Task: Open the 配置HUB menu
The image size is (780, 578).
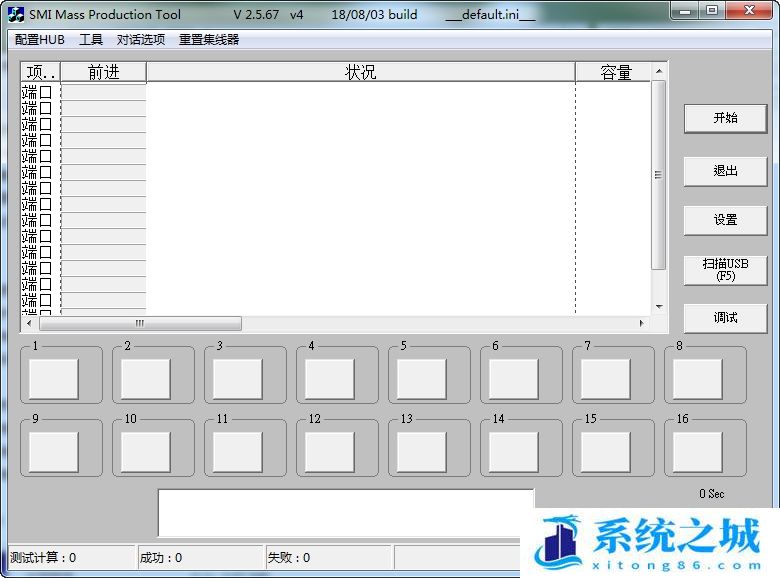Action: tap(40, 40)
